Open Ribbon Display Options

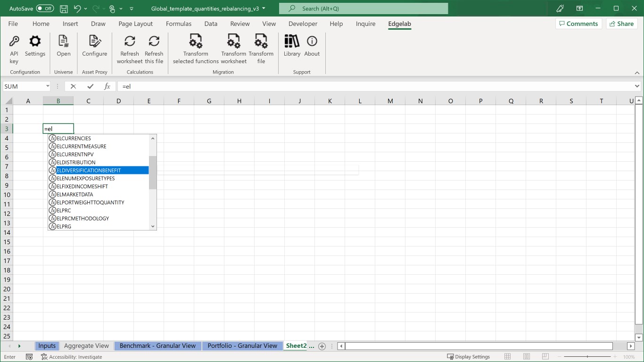[x=580, y=8]
